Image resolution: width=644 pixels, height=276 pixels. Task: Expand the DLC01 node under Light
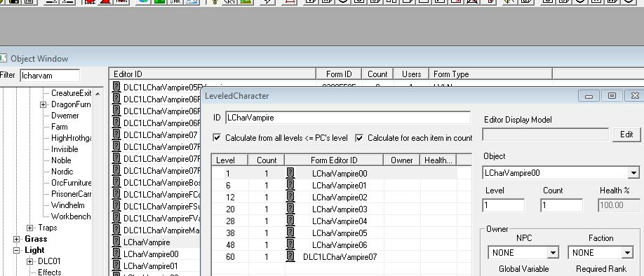[x=30, y=261]
